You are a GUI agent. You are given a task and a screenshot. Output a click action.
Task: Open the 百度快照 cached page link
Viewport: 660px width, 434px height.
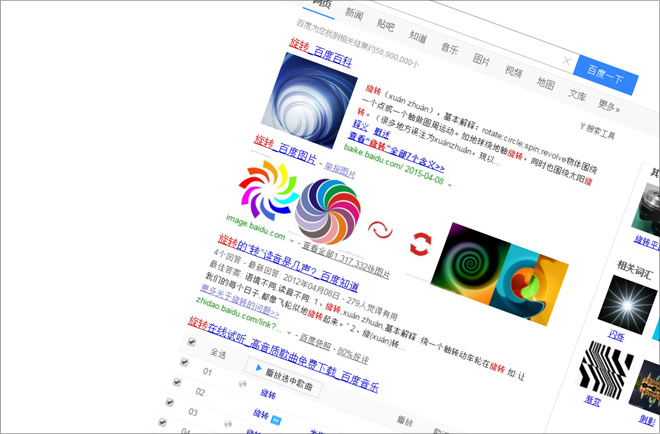pyautogui.click(x=315, y=341)
